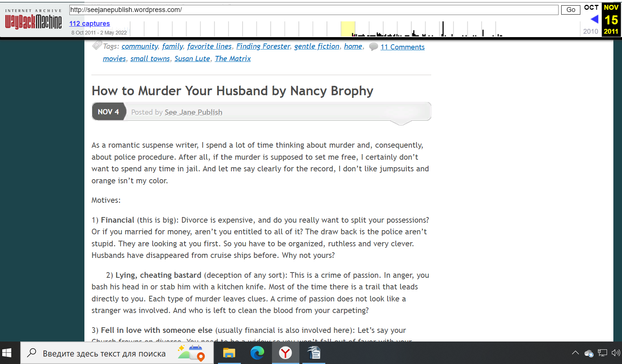Open the Finding Forester tag

(263, 46)
